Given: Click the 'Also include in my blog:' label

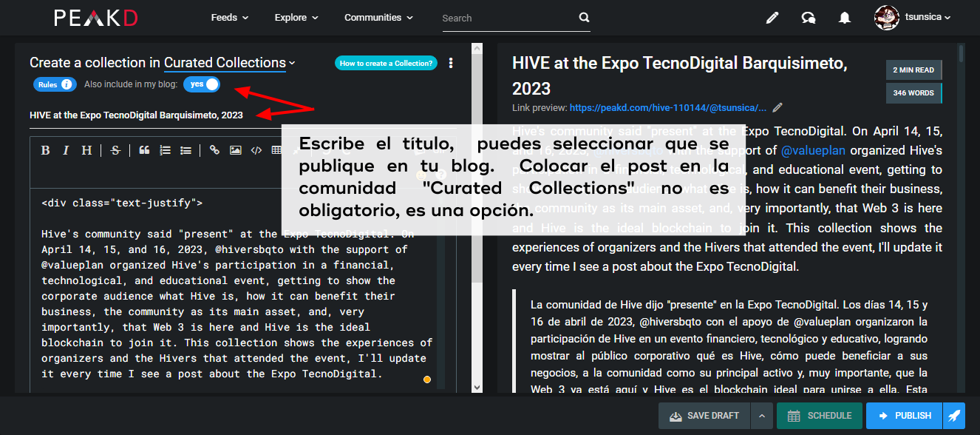Looking at the screenshot, I should [x=131, y=84].
